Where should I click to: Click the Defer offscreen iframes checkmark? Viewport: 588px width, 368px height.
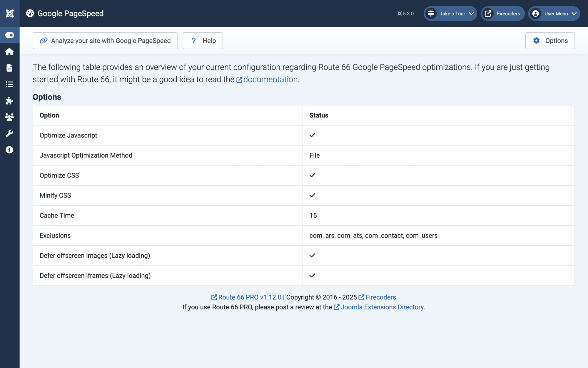[x=312, y=275]
